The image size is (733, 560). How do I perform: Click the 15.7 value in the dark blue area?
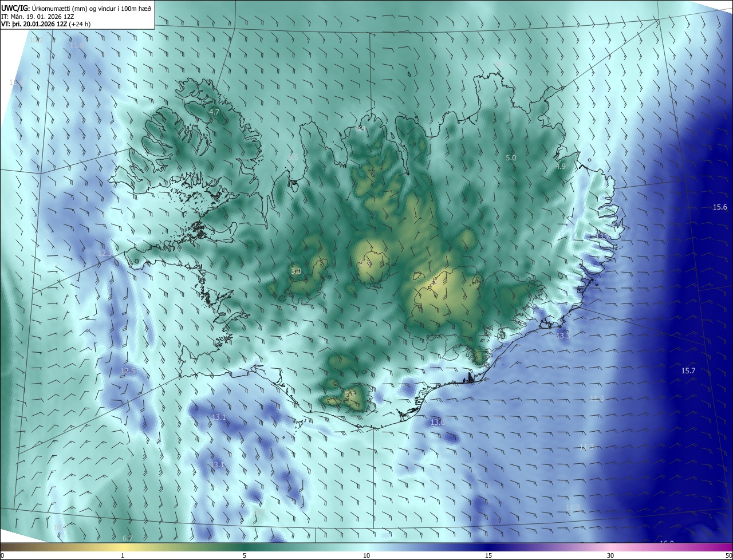click(x=688, y=371)
